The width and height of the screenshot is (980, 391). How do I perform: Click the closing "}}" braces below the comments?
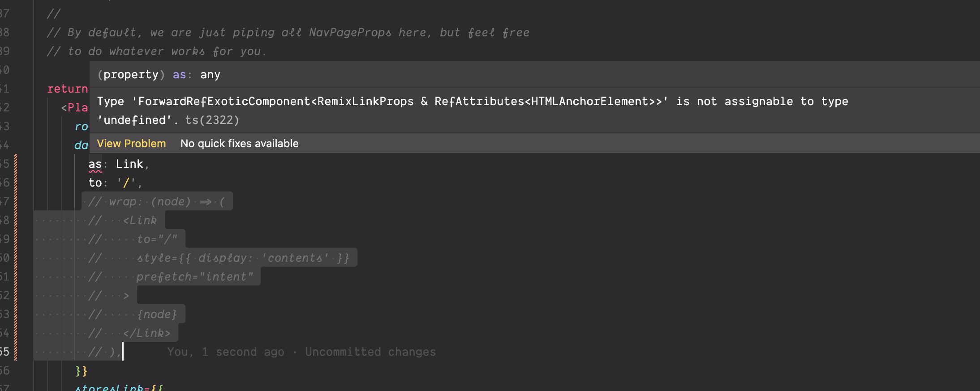pyautogui.click(x=82, y=371)
